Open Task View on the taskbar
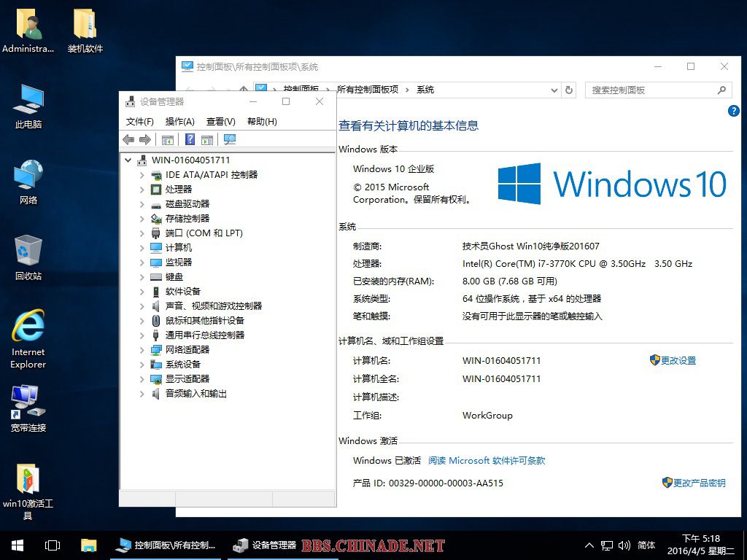Screen dimensions: 747x560 click(53, 545)
